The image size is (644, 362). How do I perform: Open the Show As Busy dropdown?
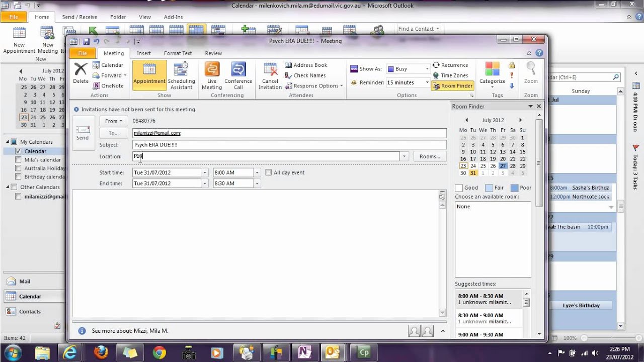click(427, 69)
